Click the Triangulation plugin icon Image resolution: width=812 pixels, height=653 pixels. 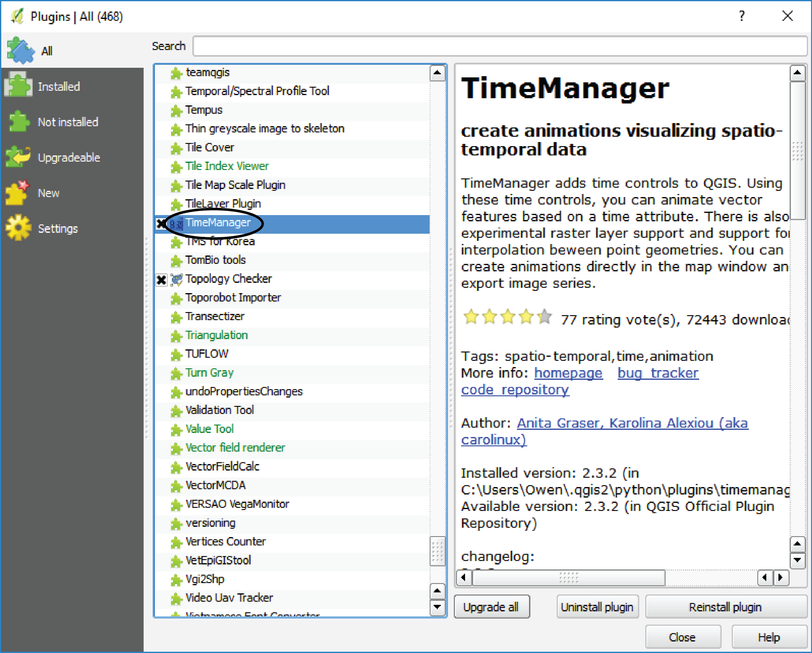(176, 336)
